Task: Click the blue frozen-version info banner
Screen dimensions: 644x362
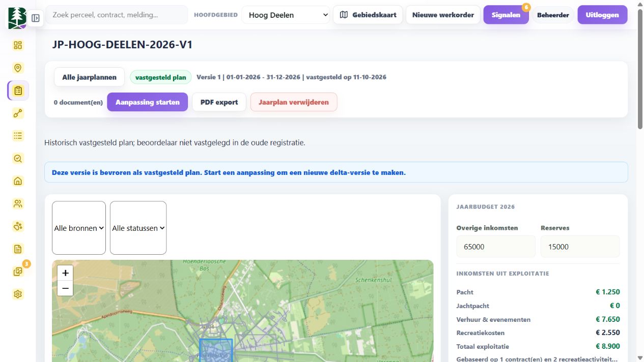Action: (x=336, y=172)
